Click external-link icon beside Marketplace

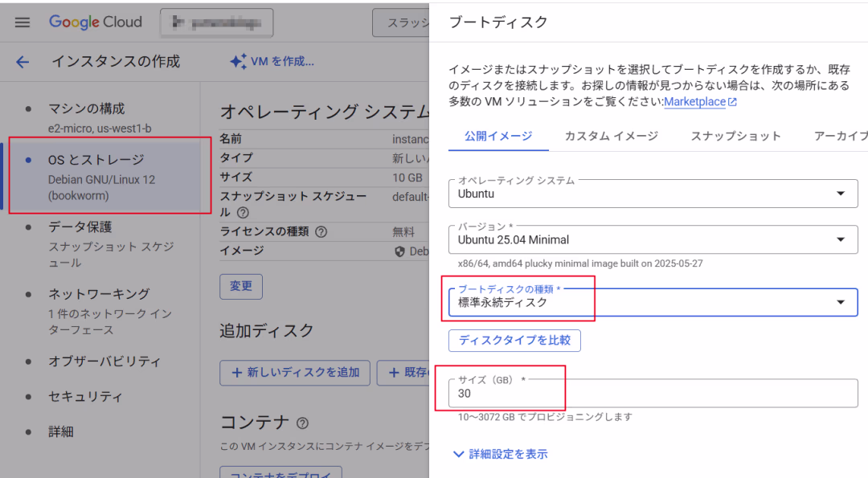(732, 102)
